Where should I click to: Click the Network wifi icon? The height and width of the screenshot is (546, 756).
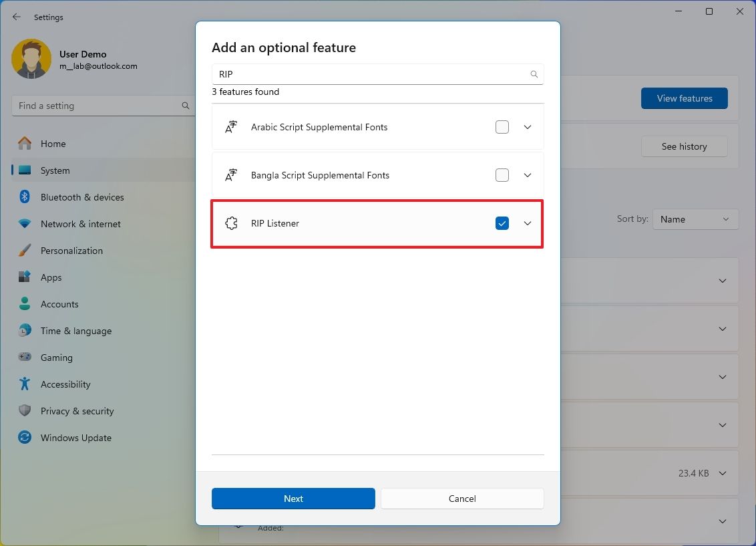click(x=25, y=224)
